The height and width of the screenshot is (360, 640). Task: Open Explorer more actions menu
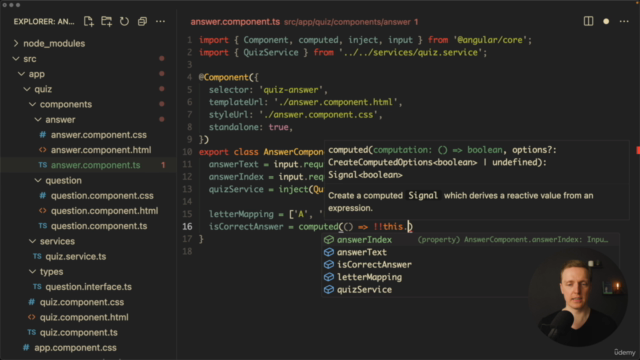(x=160, y=21)
